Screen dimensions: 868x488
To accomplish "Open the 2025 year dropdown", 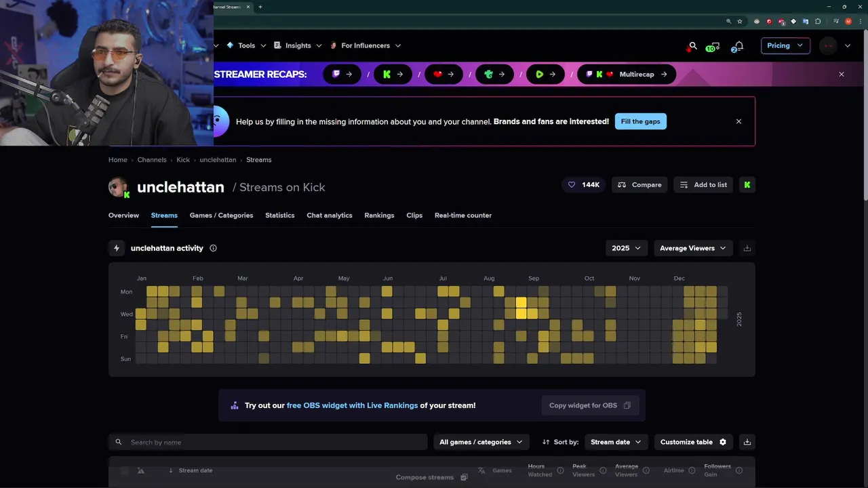I will click(627, 248).
